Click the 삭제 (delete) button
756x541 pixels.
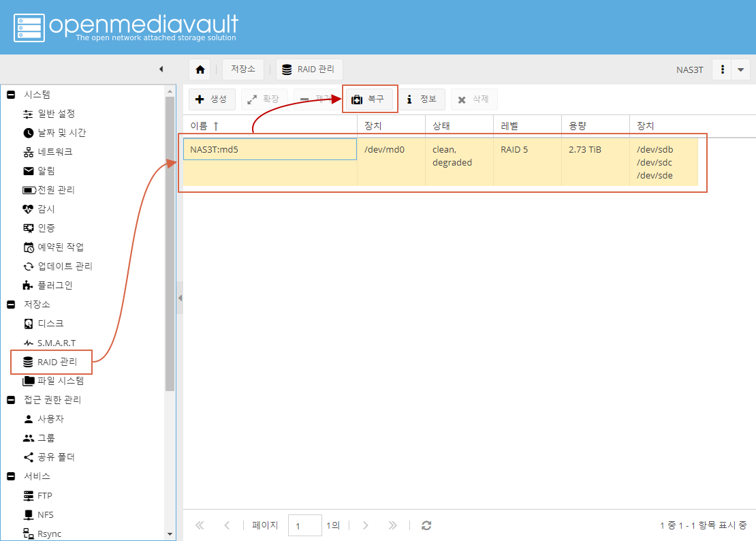tap(474, 99)
